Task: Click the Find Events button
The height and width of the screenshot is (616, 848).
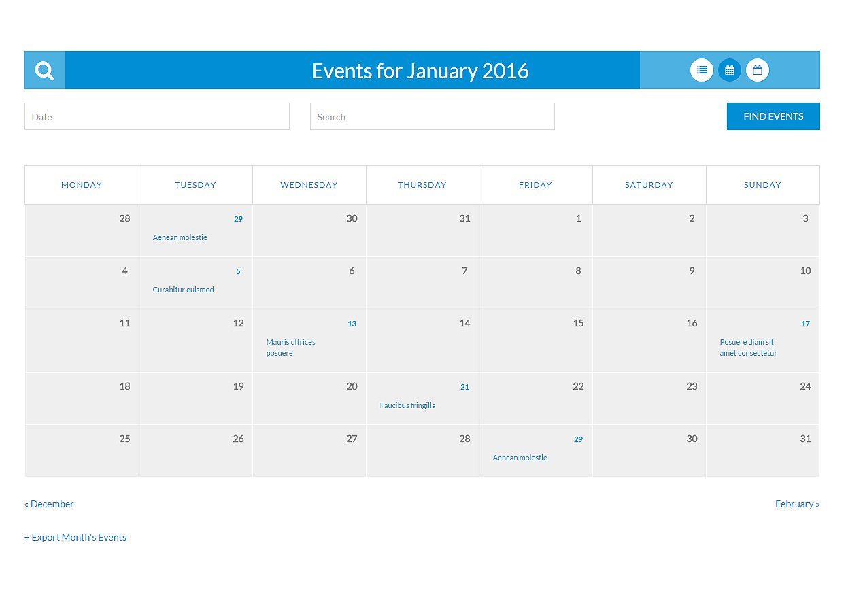Action: tap(773, 116)
